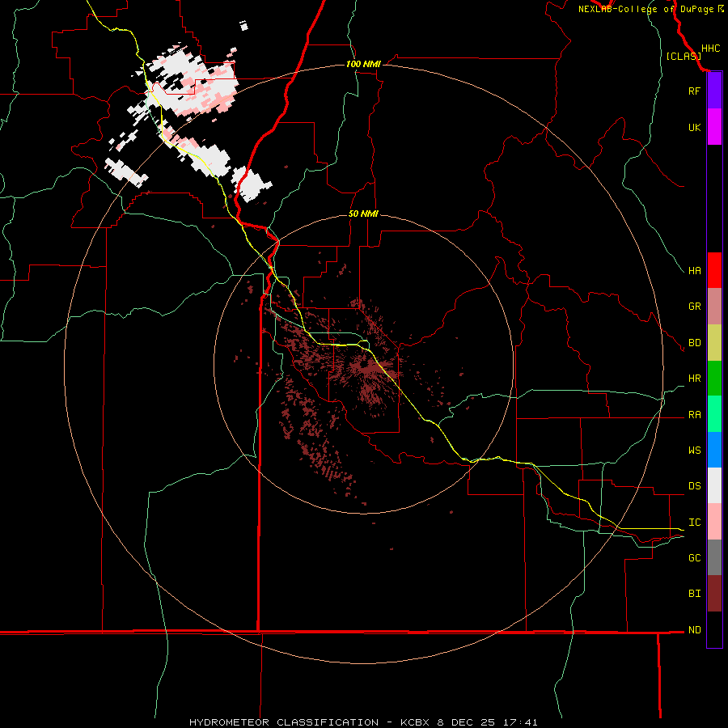Click the KCBX radar site identifier

(x=414, y=722)
